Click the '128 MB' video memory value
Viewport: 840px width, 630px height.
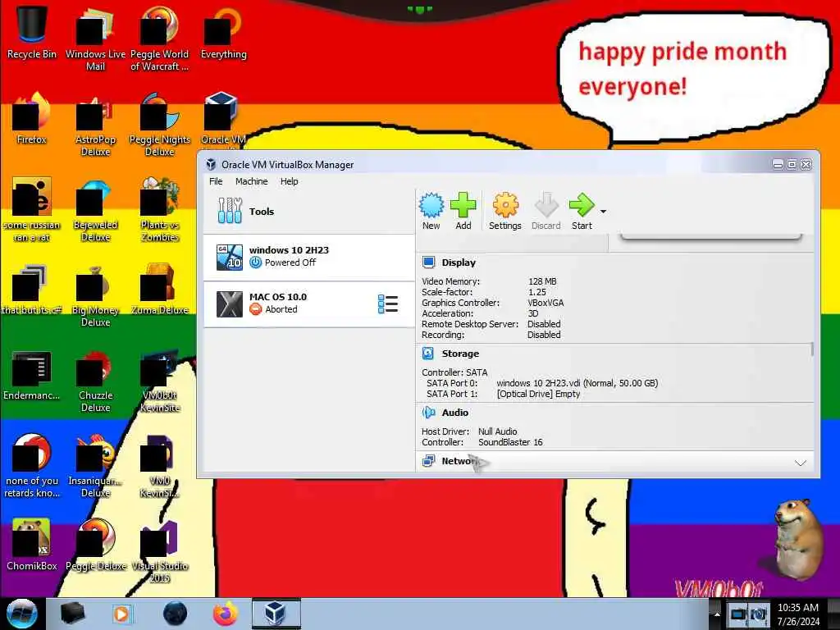(x=542, y=281)
